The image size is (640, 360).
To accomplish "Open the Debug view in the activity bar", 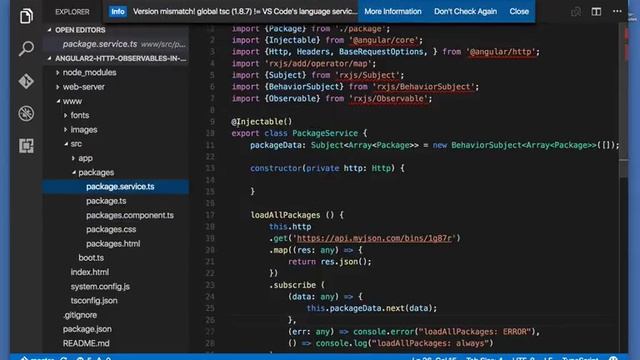I will coord(26,113).
